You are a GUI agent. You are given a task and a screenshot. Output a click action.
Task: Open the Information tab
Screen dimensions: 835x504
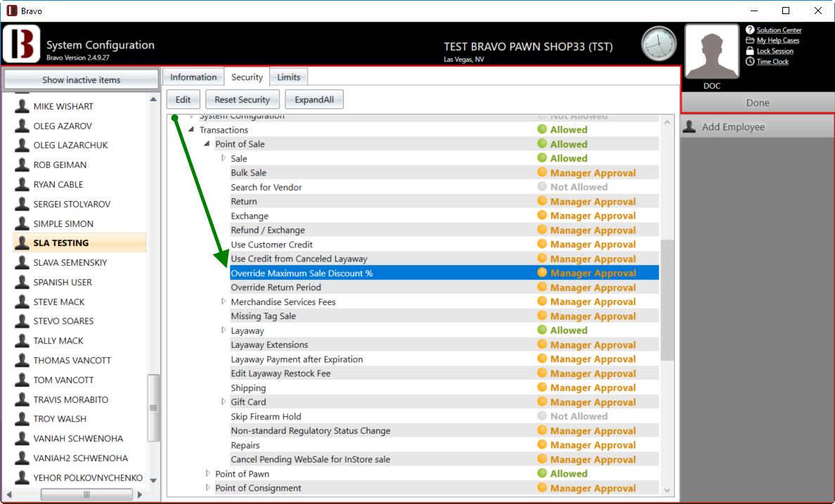pos(193,77)
